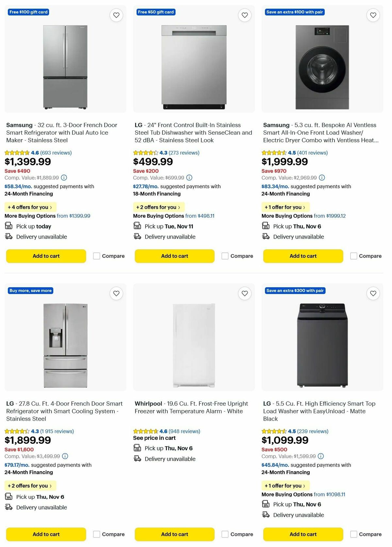Check Compare for the Samsung refrigerator
The image size is (392, 547).
pyautogui.click(x=96, y=256)
